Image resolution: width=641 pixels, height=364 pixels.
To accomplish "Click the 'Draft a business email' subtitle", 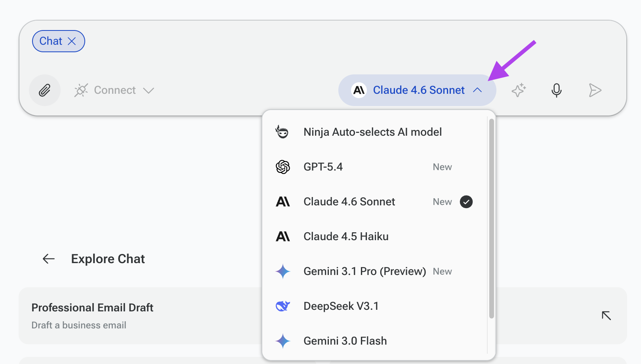I will 79,325.
